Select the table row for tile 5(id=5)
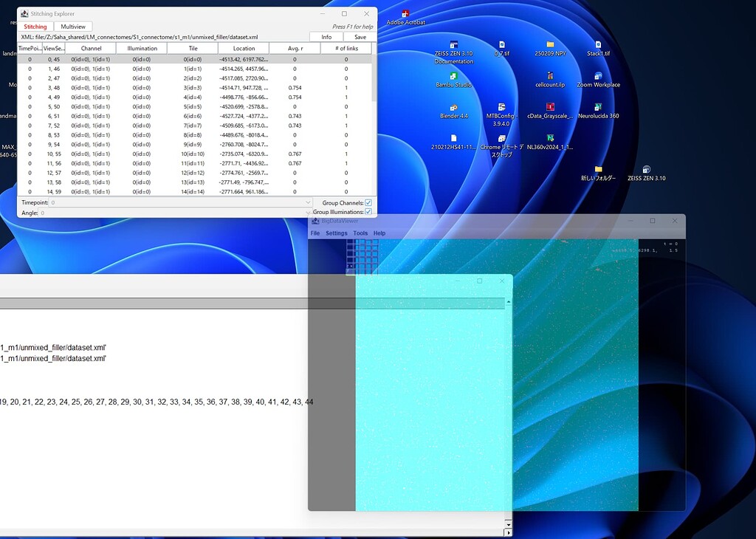 (192, 106)
